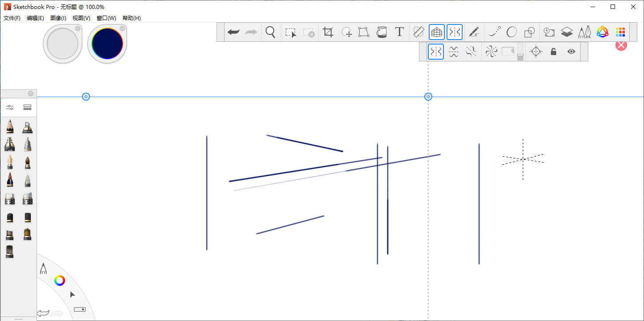The image size is (644, 321).
Task: Select the Ellipse guide tool
Action: click(x=511, y=32)
